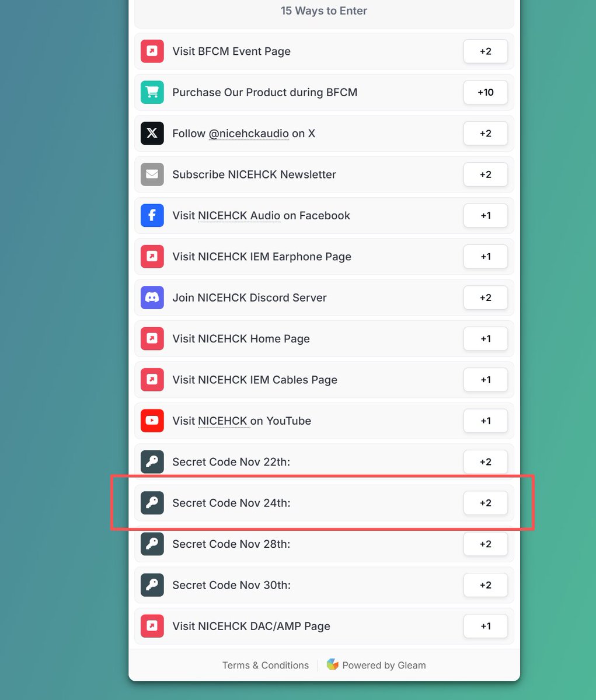Screen dimensions: 596x700
Task: Click +2 button for Follow on X
Action: pyautogui.click(x=486, y=134)
